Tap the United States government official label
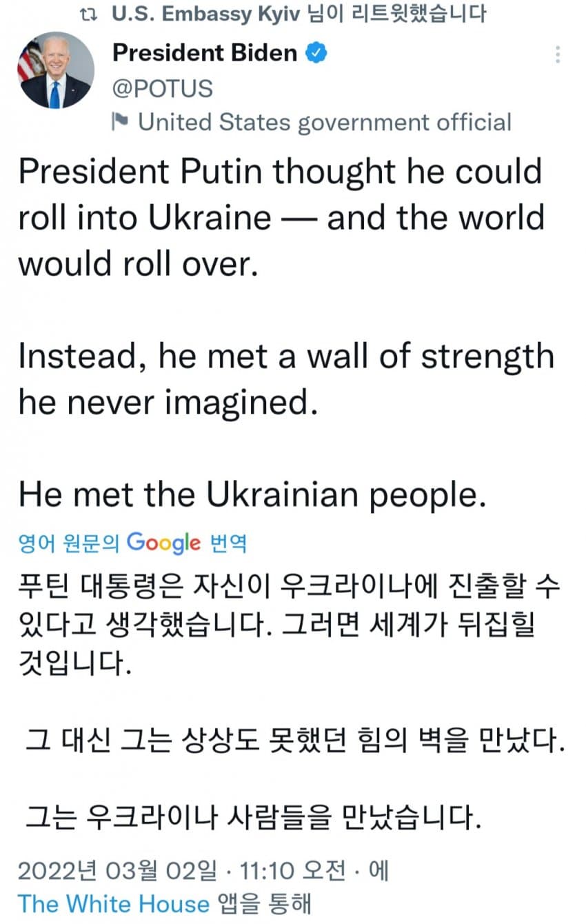This screenshot has width=586, height=924. coord(325,122)
